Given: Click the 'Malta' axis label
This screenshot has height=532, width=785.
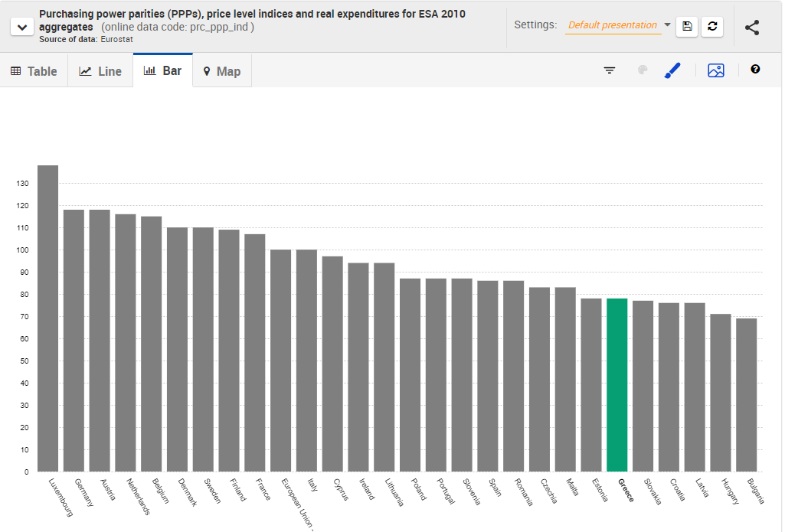Looking at the screenshot, I should click(572, 488).
